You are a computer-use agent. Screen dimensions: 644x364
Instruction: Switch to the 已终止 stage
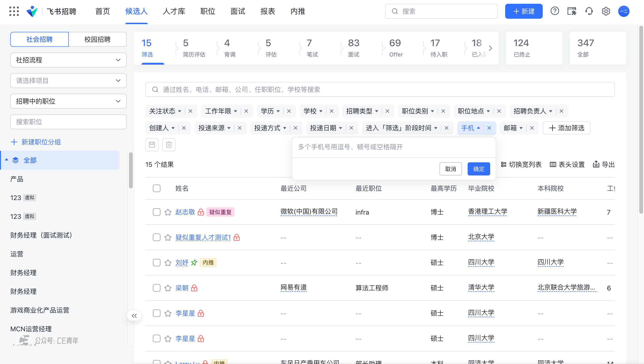[534, 48]
